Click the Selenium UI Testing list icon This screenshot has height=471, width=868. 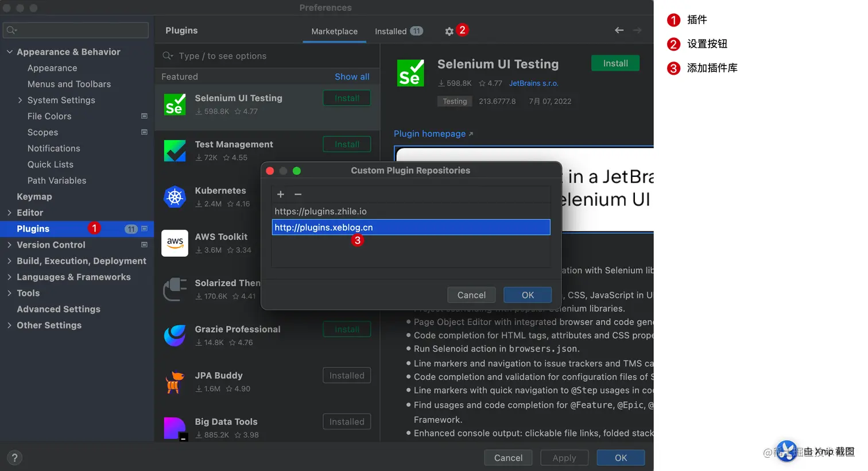pyautogui.click(x=175, y=105)
